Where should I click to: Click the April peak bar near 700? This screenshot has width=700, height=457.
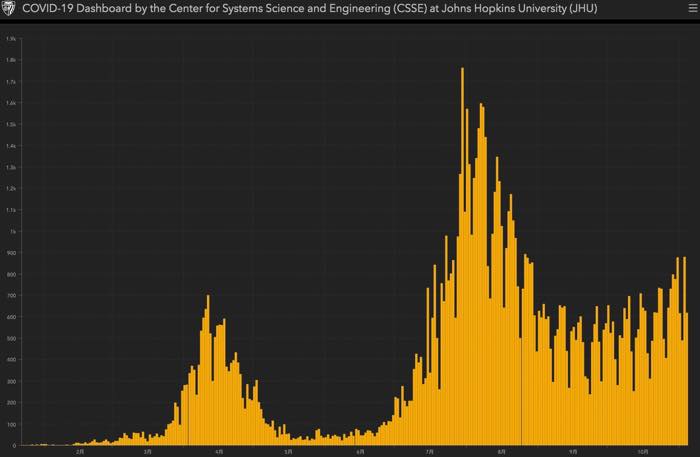pyautogui.click(x=208, y=370)
